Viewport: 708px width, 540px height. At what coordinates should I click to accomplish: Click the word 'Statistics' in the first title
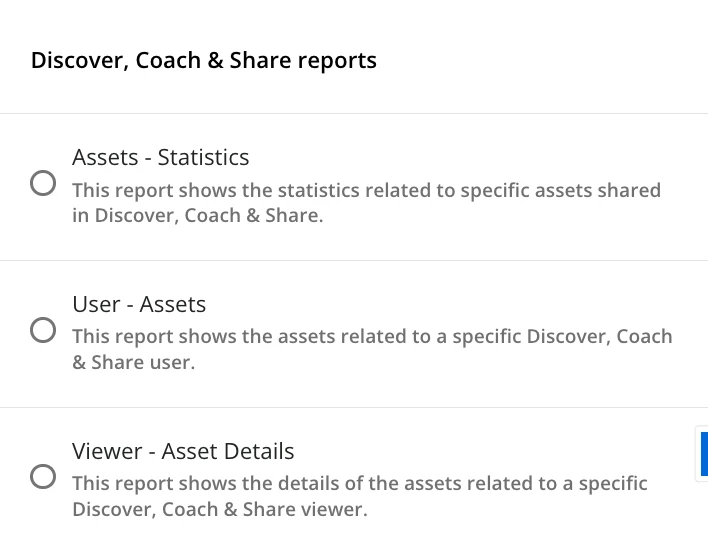pos(203,158)
